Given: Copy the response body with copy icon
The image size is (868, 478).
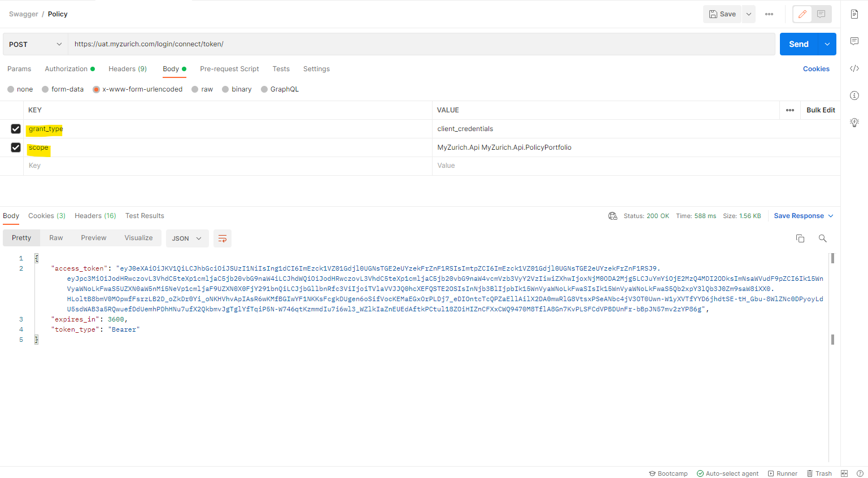Looking at the screenshot, I should tap(800, 238).
